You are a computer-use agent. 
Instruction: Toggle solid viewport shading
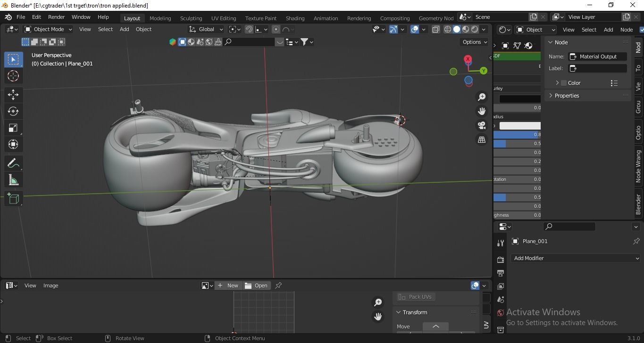[457, 29]
